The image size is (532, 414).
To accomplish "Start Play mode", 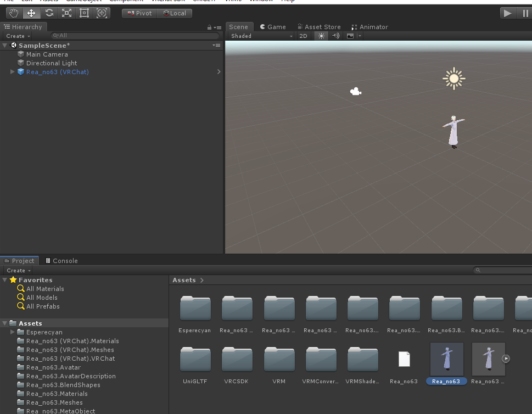I will click(508, 13).
